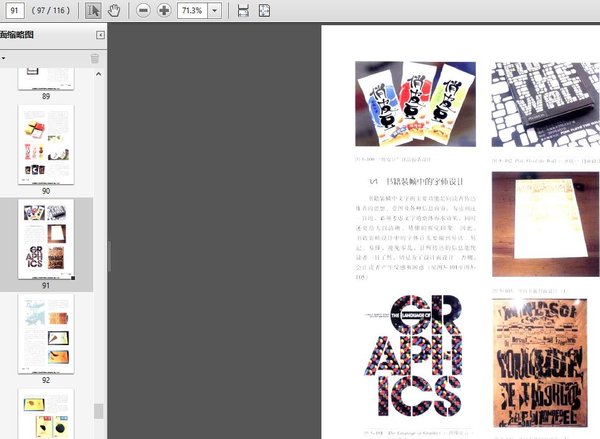Open the page 89 thumbnail

coord(46,78)
